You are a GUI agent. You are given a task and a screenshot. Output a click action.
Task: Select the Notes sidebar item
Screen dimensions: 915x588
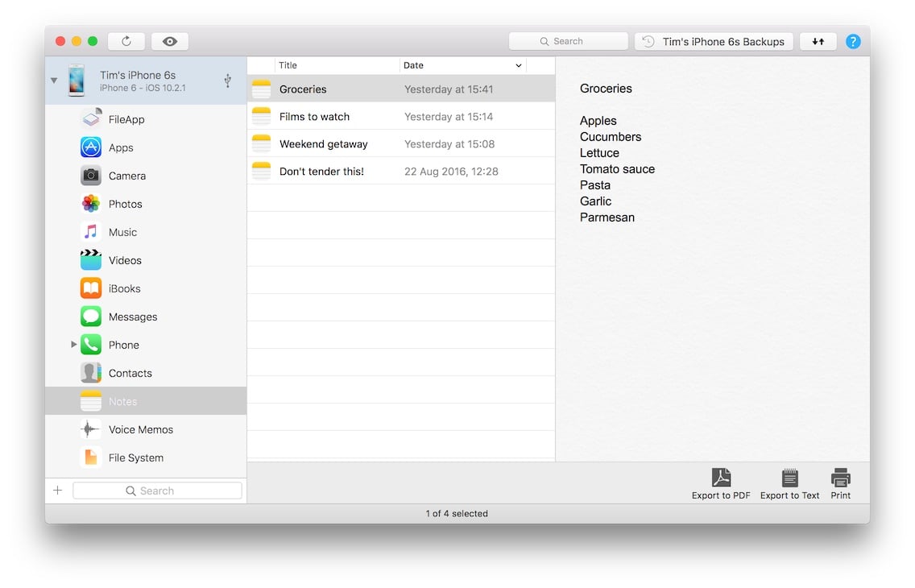[146, 401]
